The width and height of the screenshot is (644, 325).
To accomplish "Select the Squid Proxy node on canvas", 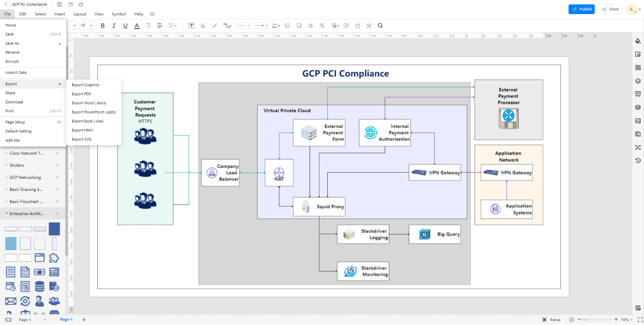I will click(x=318, y=207).
